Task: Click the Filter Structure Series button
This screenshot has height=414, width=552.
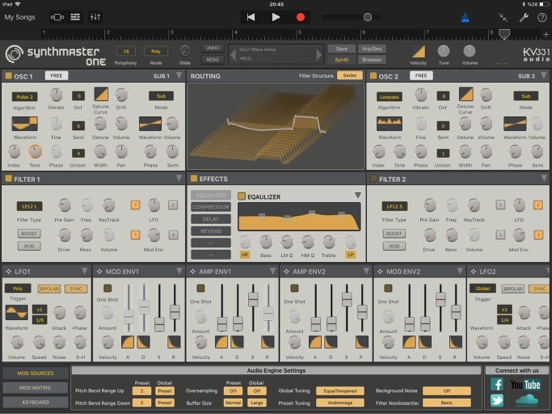Action: pyautogui.click(x=350, y=75)
